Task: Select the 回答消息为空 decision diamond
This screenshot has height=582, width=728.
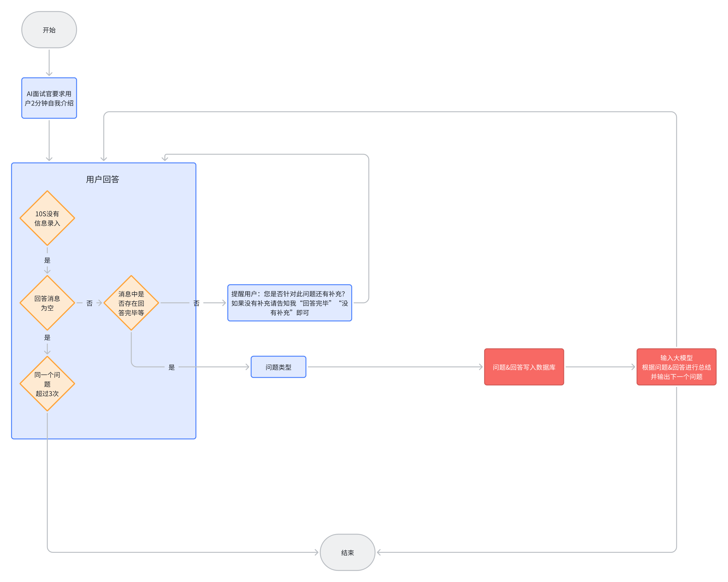Action: [x=47, y=303]
